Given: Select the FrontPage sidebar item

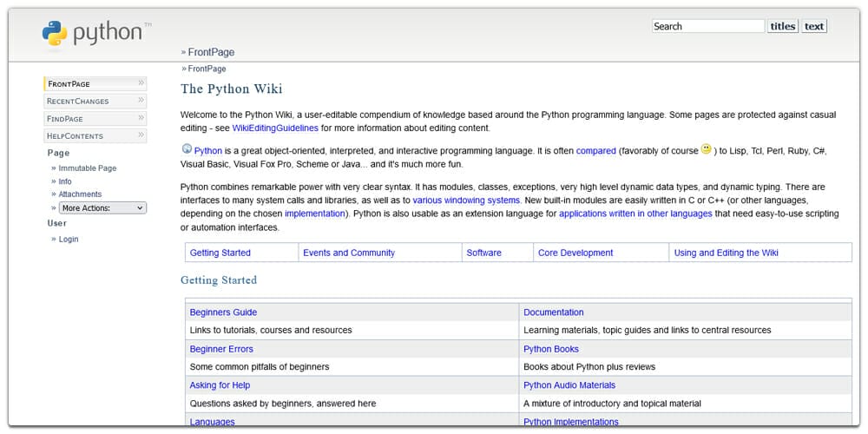Looking at the screenshot, I should point(95,83).
